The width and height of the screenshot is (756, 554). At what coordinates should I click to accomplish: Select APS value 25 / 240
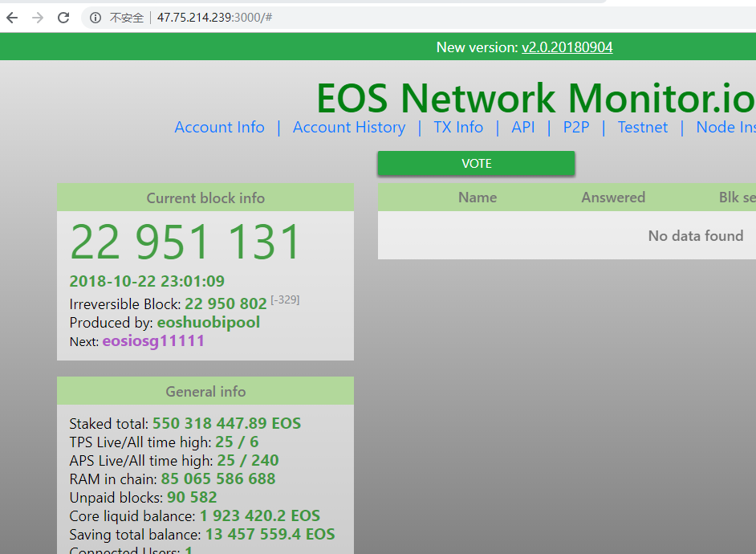click(248, 460)
